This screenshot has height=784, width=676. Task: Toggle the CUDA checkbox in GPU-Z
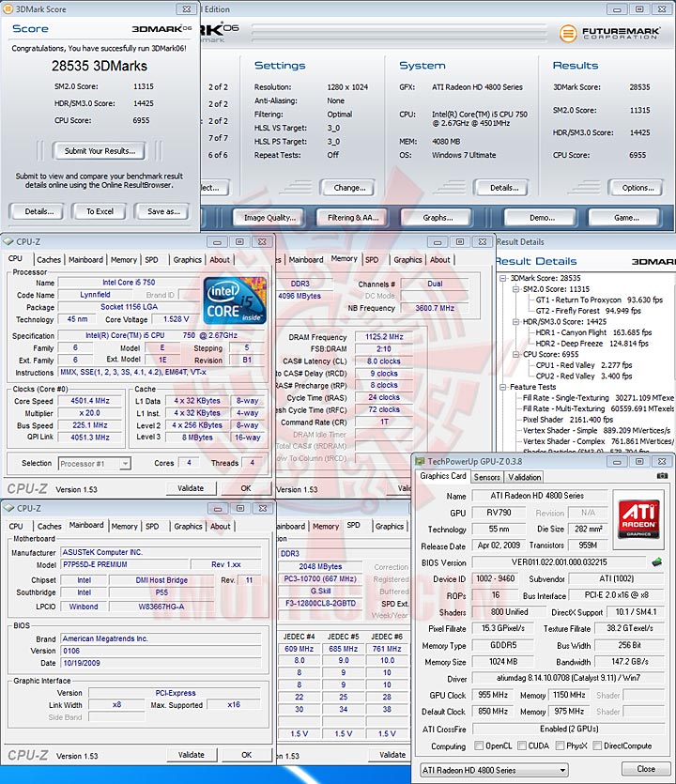coord(521,746)
